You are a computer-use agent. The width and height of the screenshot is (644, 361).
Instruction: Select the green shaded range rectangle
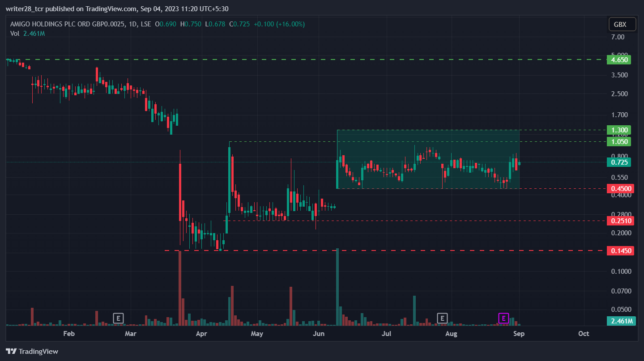[428, 159]
